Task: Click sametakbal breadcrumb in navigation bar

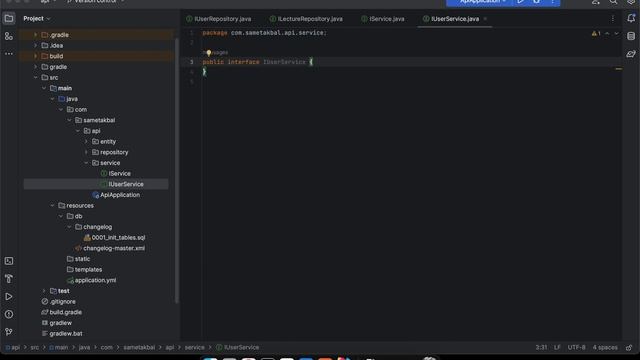Action: (139, 348)
